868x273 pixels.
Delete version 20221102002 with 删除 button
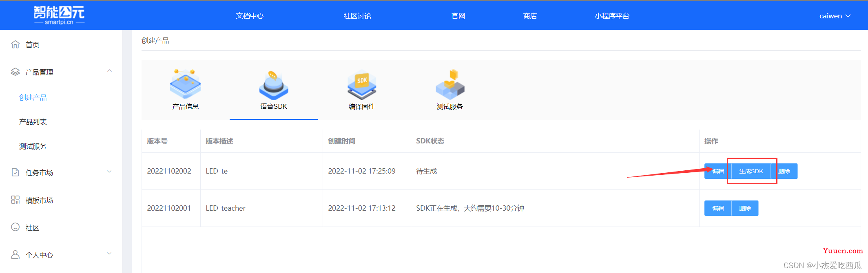(784, 171)
